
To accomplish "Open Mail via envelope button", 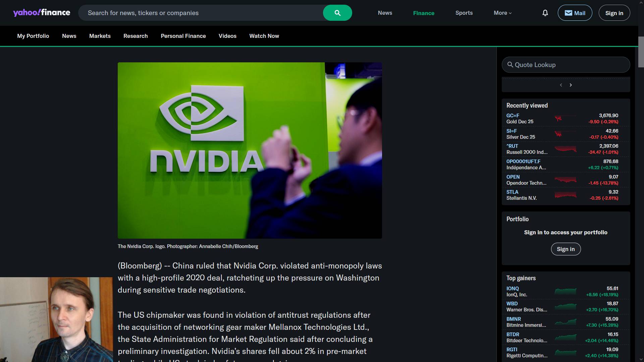I will tap(575, 13).
